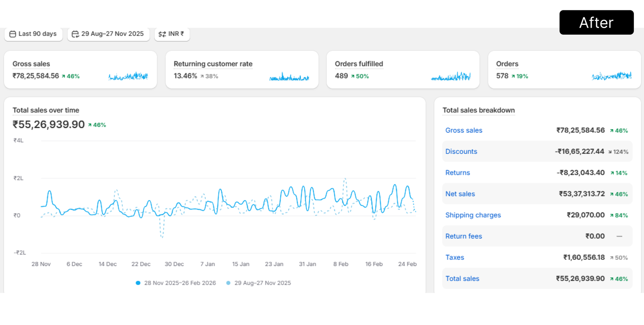The width and height of the screenshot is (644, 325).
Task: Open the Discounts breakdown link
Action: tap(461, 152)
